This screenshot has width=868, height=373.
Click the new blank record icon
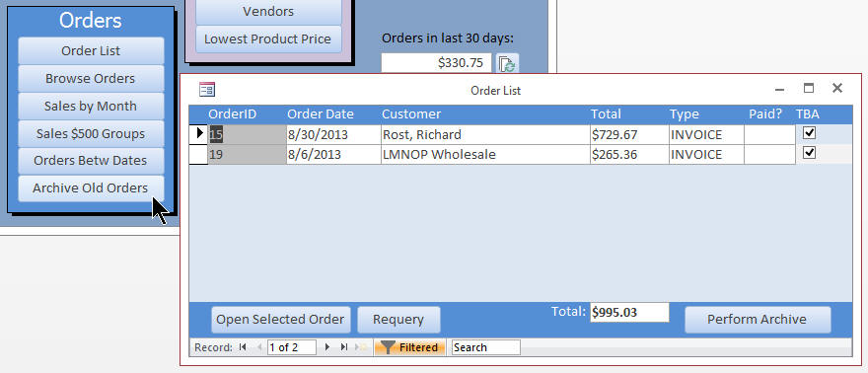tap(360, 347)
